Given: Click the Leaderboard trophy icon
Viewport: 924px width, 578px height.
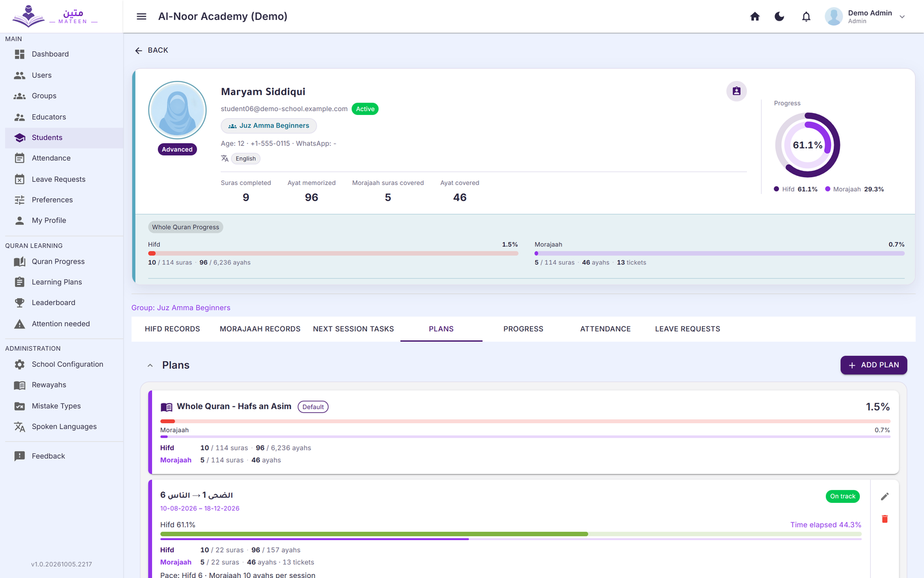Looking at the screenshot, I should [20, 302].
